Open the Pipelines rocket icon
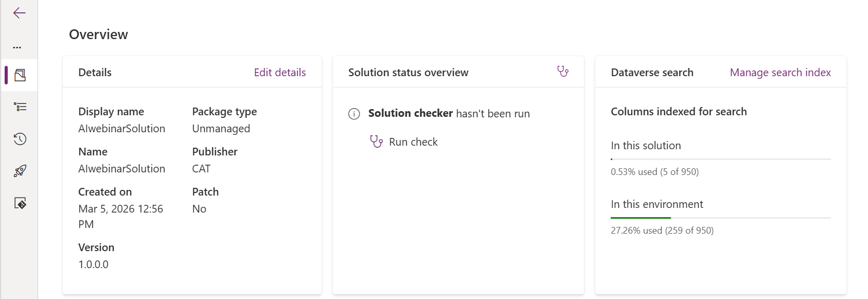The width and height of the screenshot is (868, 299). tap(20, 171)
